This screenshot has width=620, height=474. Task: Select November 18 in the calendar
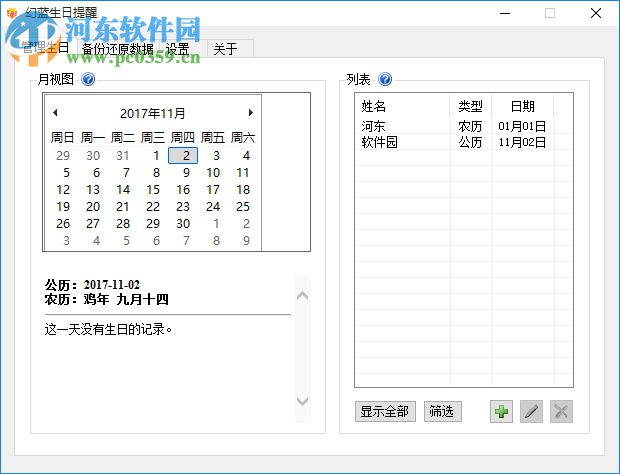pyautogui.click(x=243, y=189)
